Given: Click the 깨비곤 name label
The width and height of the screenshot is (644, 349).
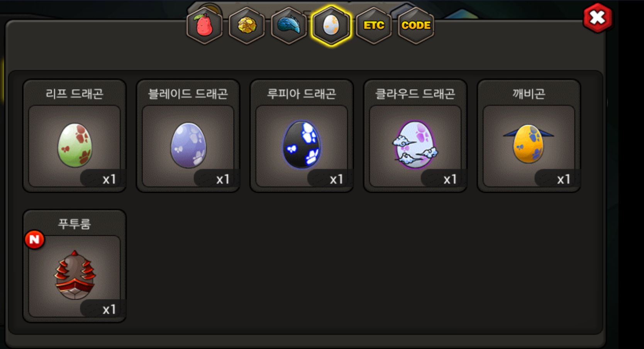Looking at the screenshot, I should pos(529,94).
